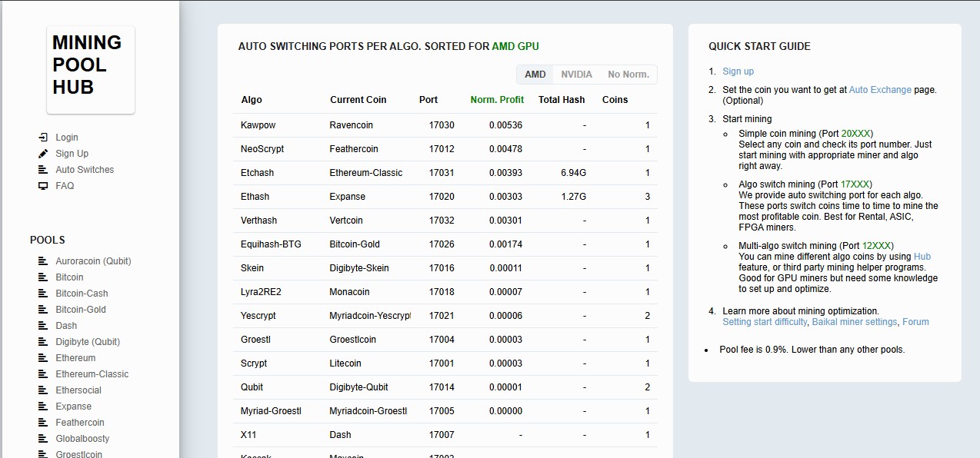Open the Digibyte (Qubit) pool link

click(x=88, y=341)
